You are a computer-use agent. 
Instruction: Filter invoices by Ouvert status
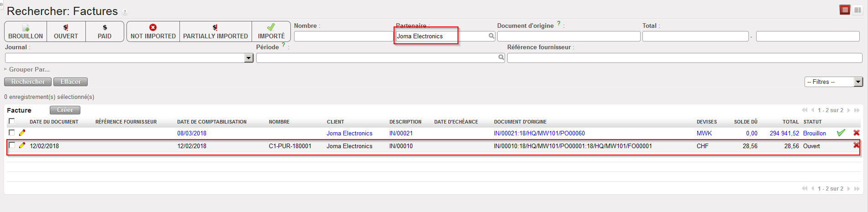pyautogui.click(x=66, y=31)
